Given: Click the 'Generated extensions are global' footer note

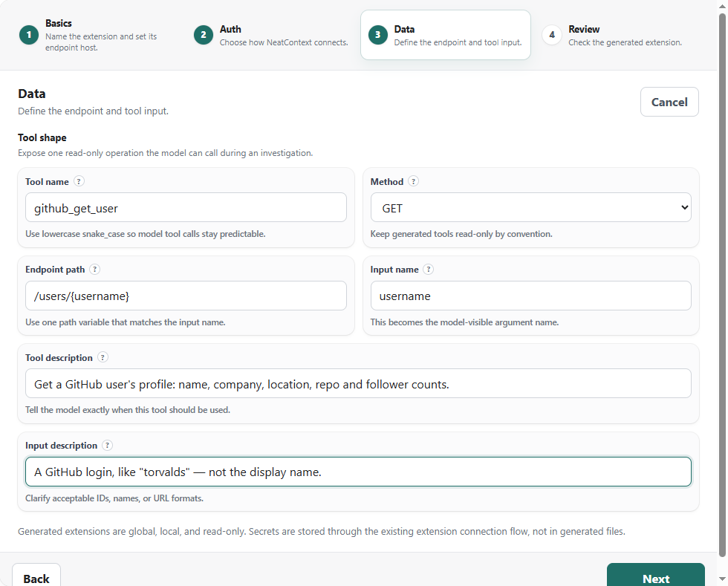Looking at the screenshot, I should 321,531.
